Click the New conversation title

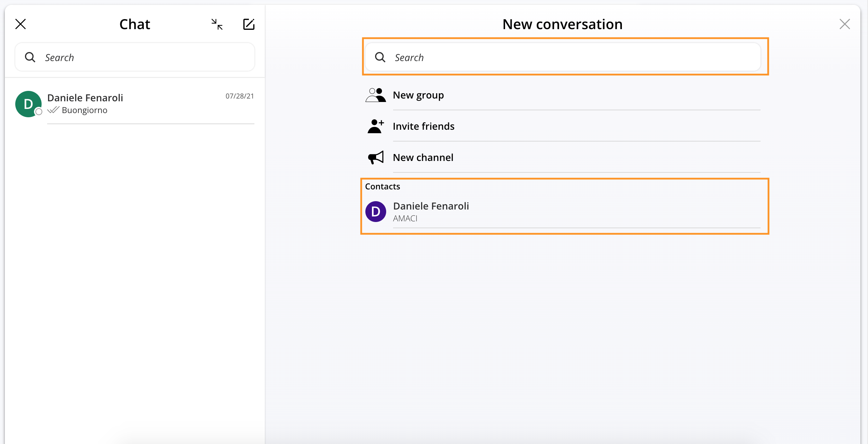[563, 24]
